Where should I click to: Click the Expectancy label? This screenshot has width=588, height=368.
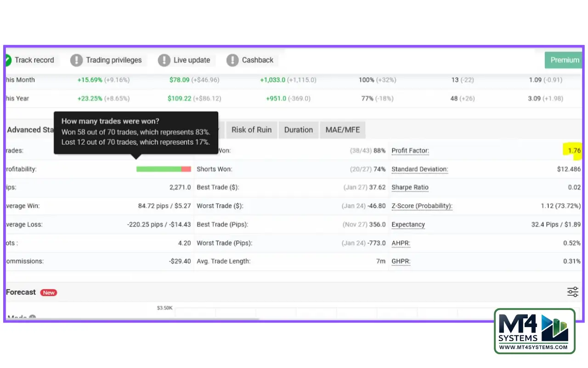(x=408, y=225)
